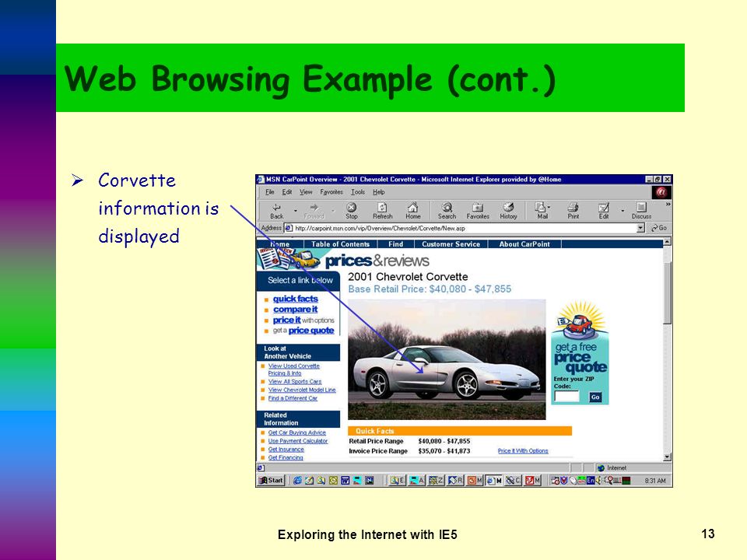The width and height of the screenshot is (747, 560).
Task: Open the Mail button dropdown arrow
Action: [549, 208]
